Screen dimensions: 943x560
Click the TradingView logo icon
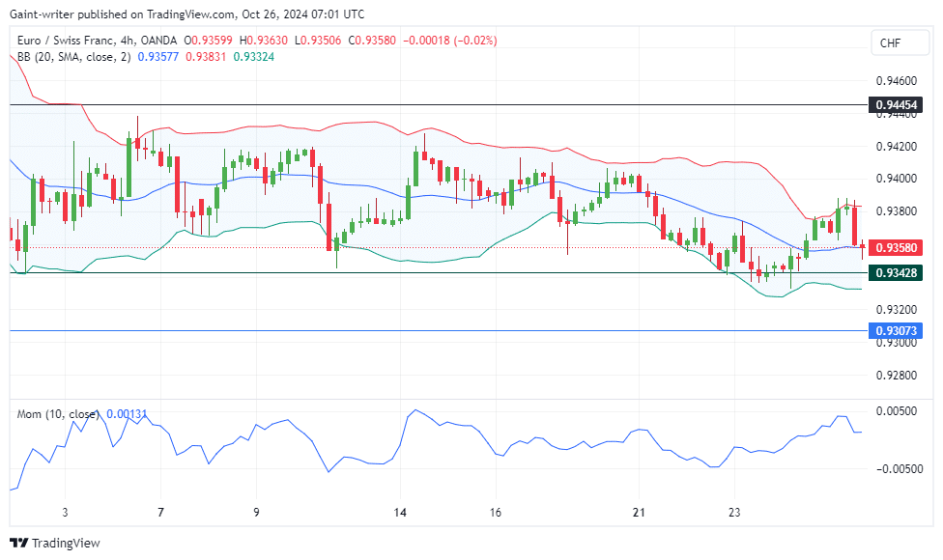(18, 544)
